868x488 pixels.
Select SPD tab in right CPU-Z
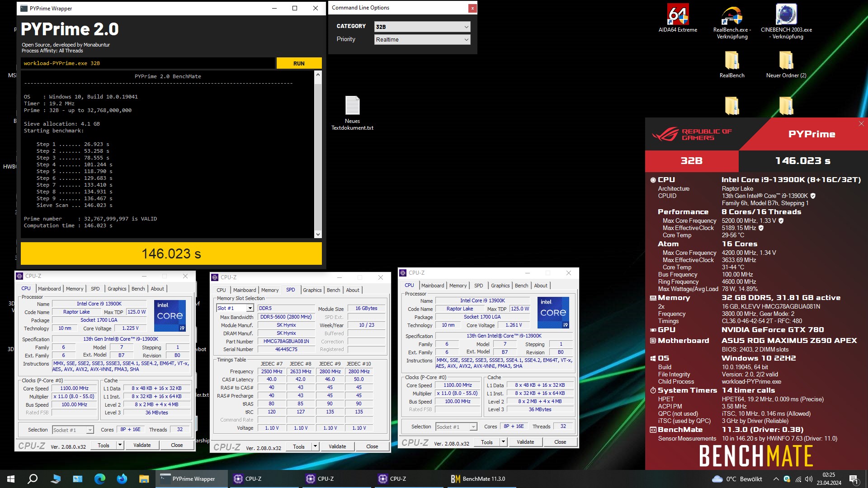[479, 286]
